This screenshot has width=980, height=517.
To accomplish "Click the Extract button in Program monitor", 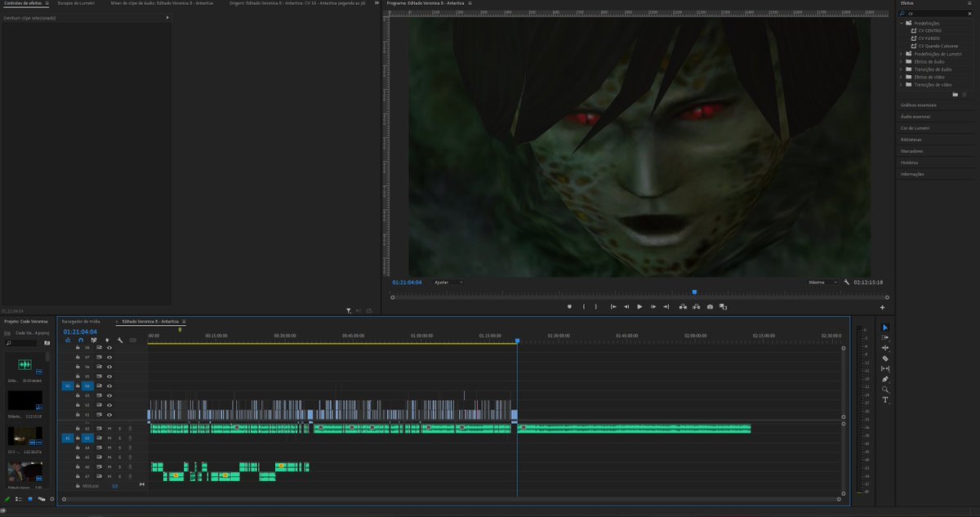I will [696, 307].
